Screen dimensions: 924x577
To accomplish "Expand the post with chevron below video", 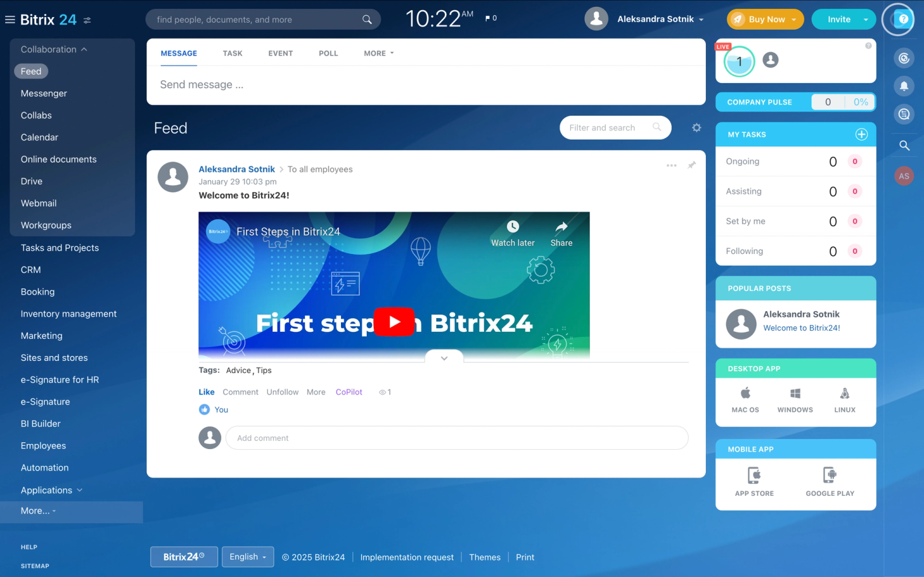I will pos(444,358).
